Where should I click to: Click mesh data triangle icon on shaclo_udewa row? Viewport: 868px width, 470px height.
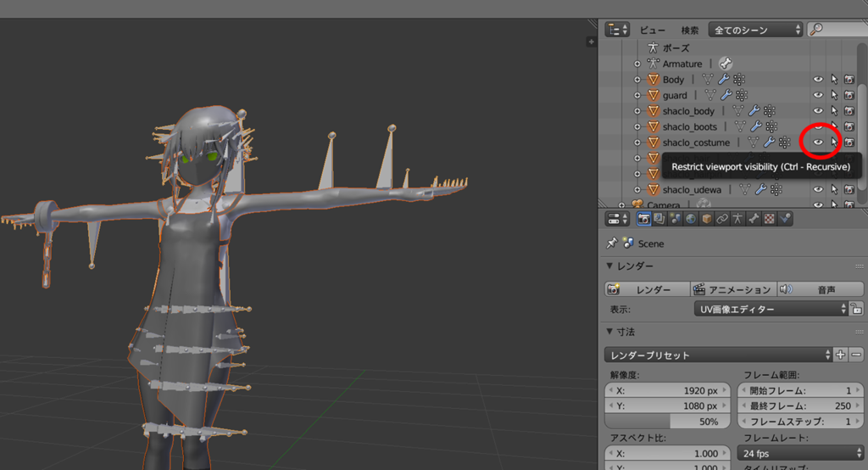(745, 189)
